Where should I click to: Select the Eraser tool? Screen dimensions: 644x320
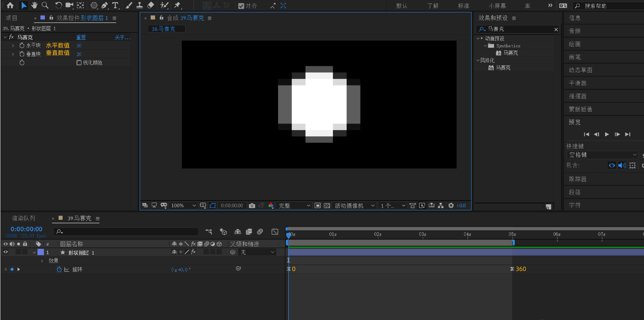point(150,5)
